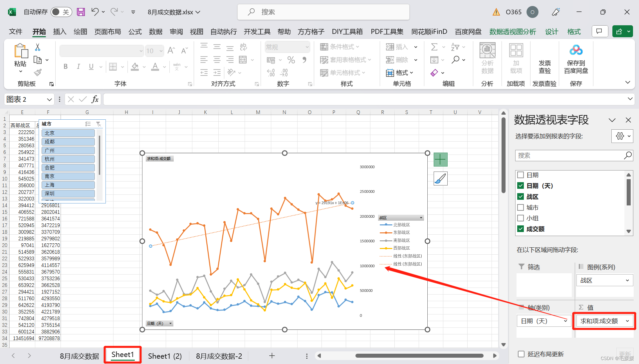Screen dimensions: 639x364
Task: Open the 日期 (天) filter button on chart
Action: coord(170,323)
